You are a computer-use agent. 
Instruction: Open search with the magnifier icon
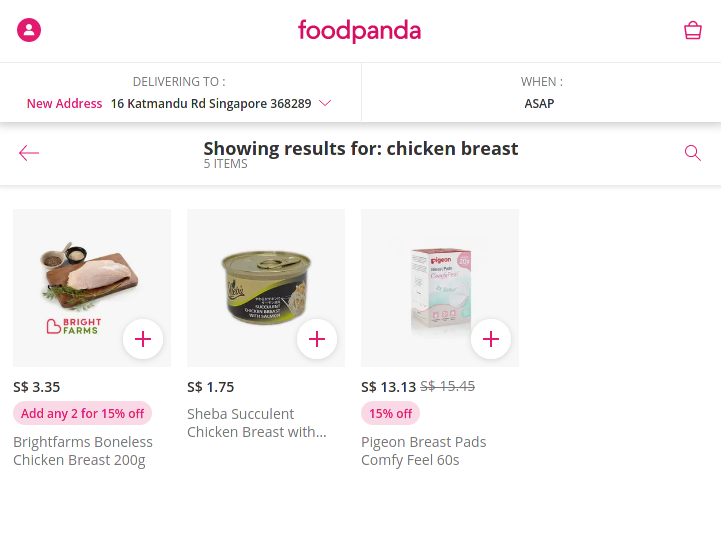pyautogui.click(x=692, y=153)
